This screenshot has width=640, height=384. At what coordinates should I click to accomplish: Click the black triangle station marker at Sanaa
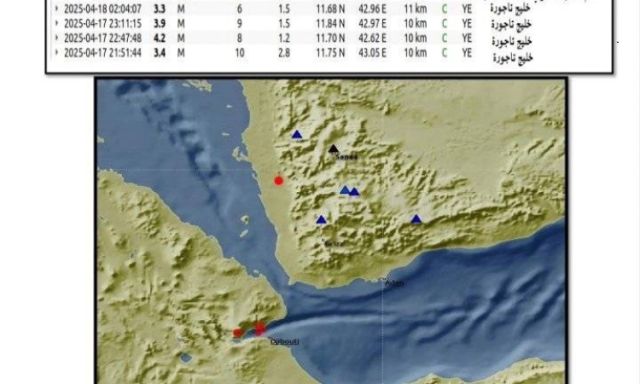[333, 149]
